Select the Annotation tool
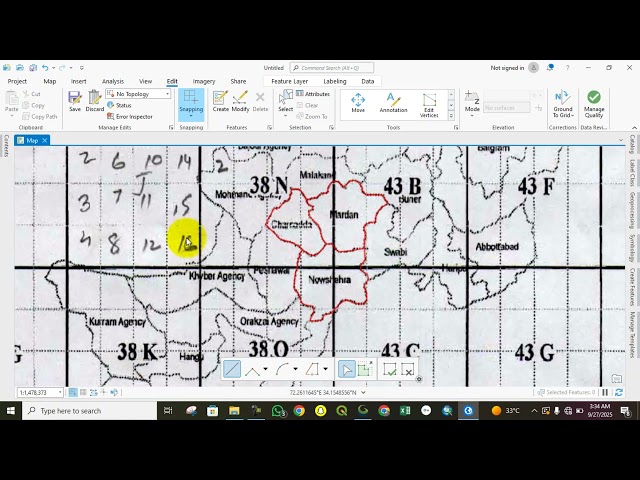 tap(393, 102)
